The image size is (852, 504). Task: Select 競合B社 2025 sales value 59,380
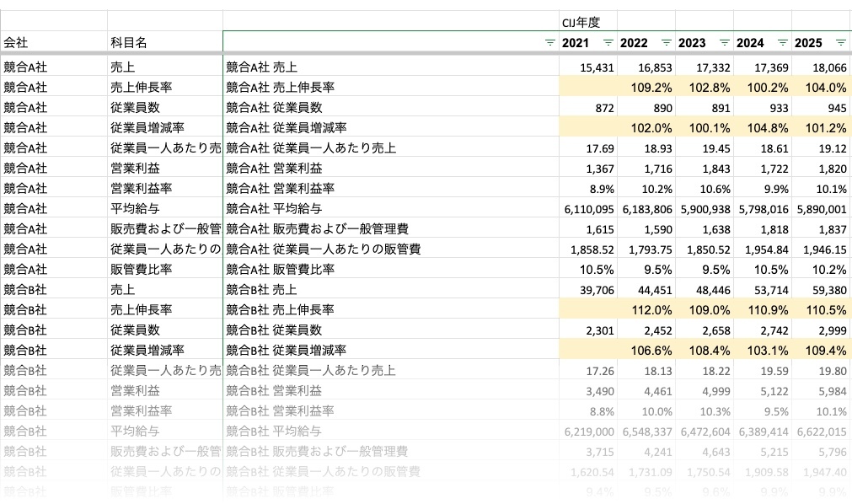[821, 289]
